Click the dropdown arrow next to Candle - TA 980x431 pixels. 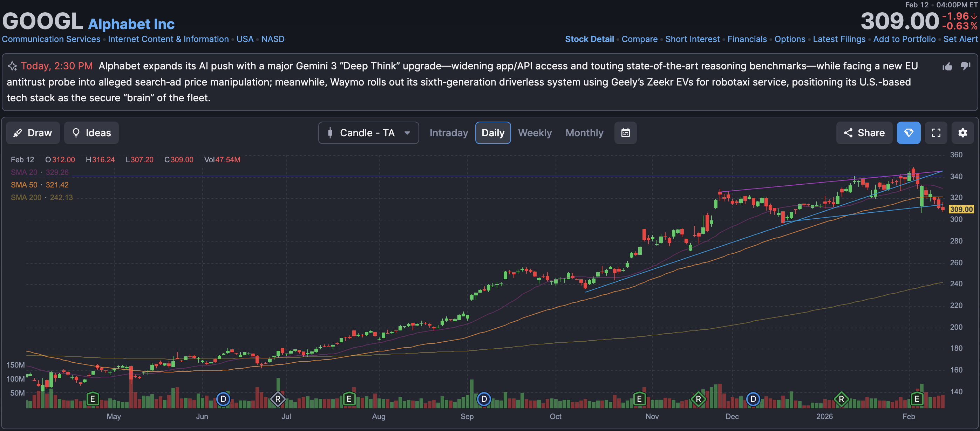407,133
